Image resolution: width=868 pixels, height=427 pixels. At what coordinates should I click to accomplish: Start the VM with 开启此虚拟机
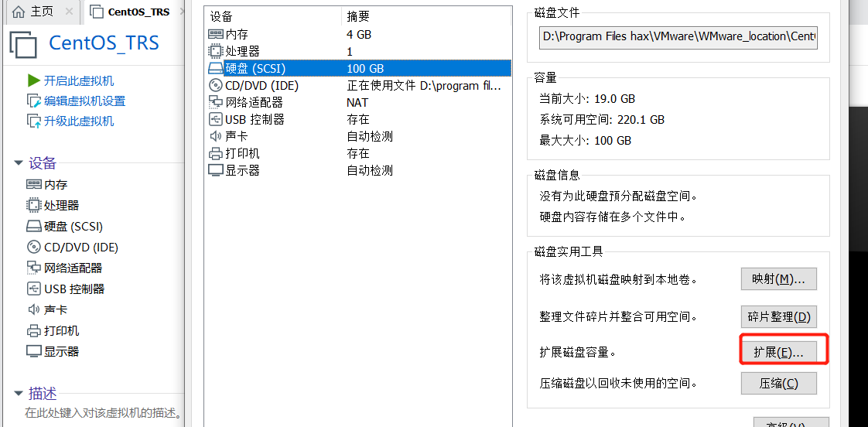click(79, 81)
